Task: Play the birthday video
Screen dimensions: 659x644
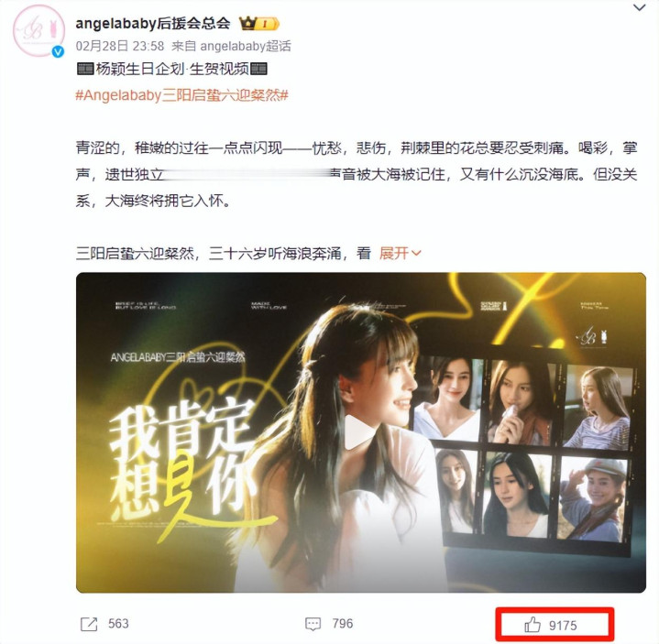Action: click(360, 431)
